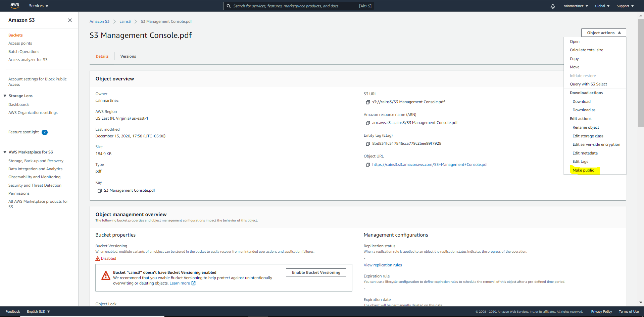Click the Object Lock label
644x317 pixels.
[106, 304]
